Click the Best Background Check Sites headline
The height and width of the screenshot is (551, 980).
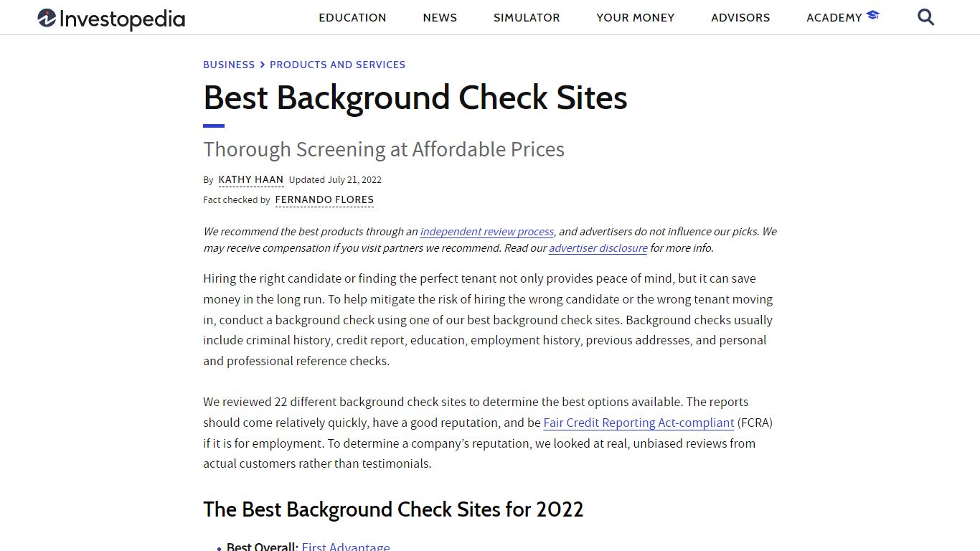[x=415, y=98]
